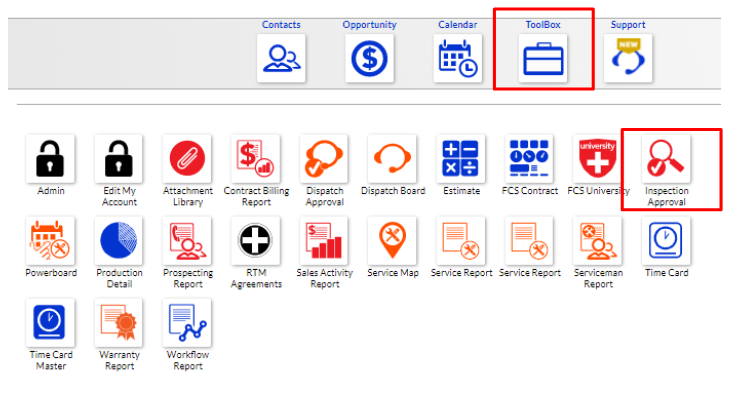The image size is (740, 397).
Task: Open the Time Card clock icon
Action: [666, 241]
